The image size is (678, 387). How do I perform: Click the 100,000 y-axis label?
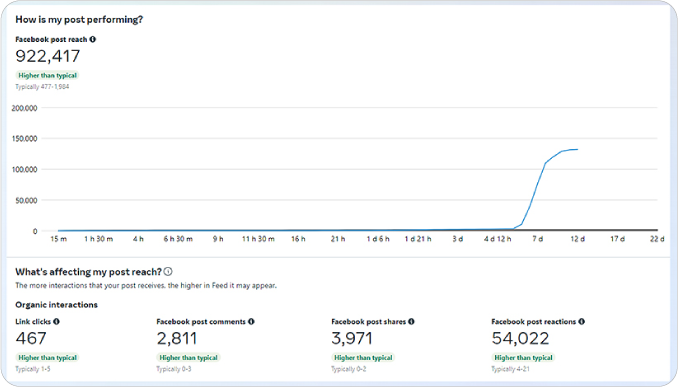(25, 170)
